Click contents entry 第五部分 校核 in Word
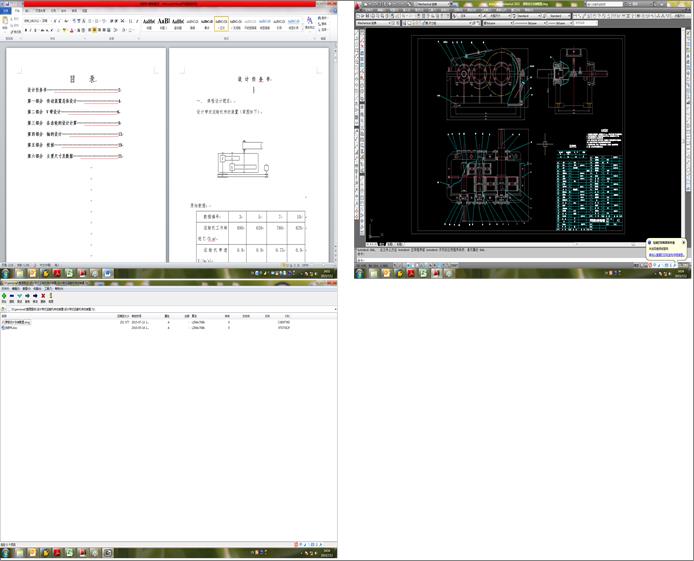This screenshot has height=561, width=694. (74, 145)
